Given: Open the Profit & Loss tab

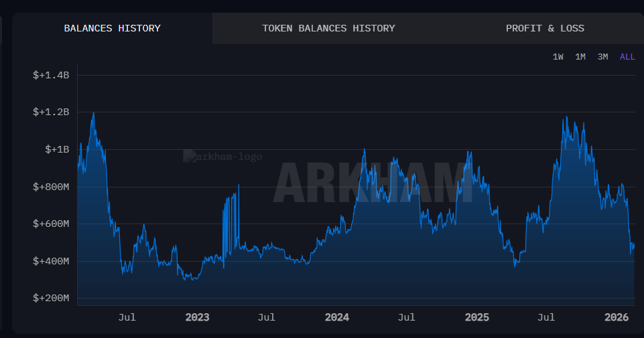Looking at the screenshot, I should [x=545, y=28].
